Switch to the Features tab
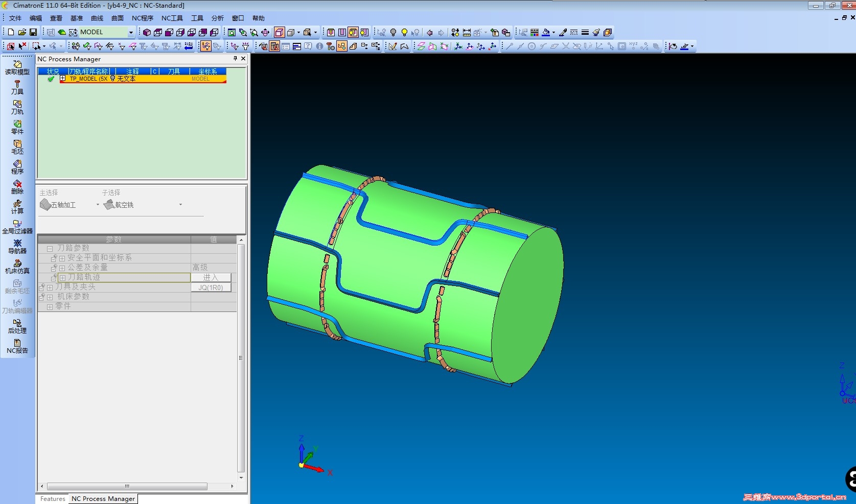 (x=53, y=499)
